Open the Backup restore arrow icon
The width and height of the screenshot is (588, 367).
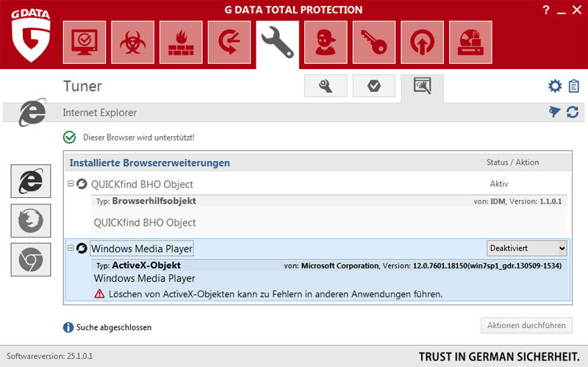(x=229, y=43)
